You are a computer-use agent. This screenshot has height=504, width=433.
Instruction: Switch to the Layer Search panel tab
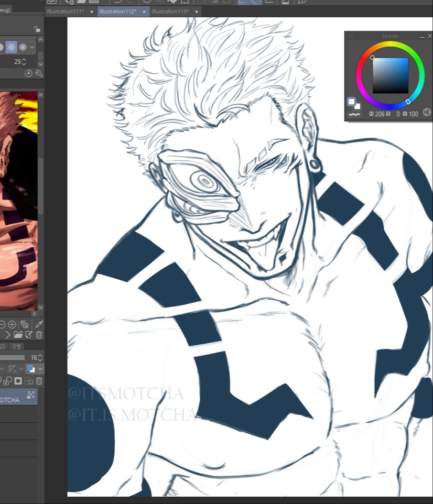[16, 346]
